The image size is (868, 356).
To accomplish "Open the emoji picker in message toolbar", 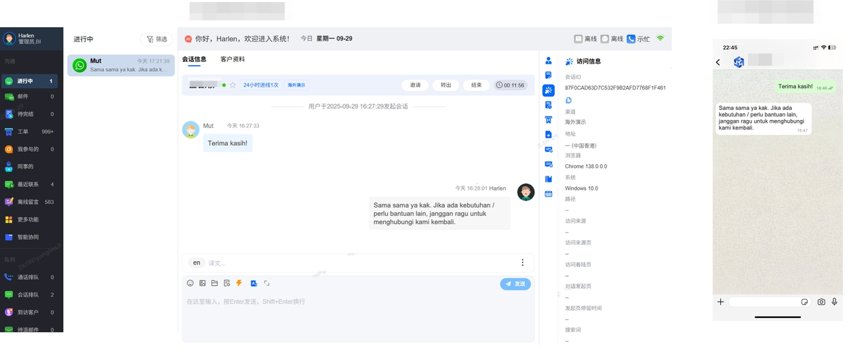I will (191, 283).
